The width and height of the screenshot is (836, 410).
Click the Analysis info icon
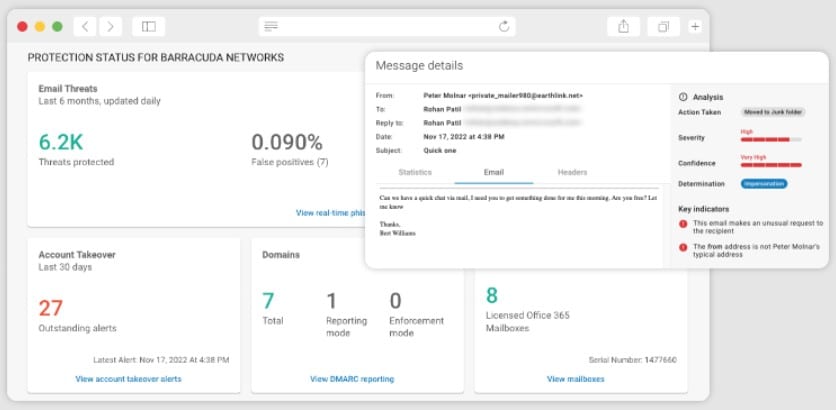click(x=683, y=97)
